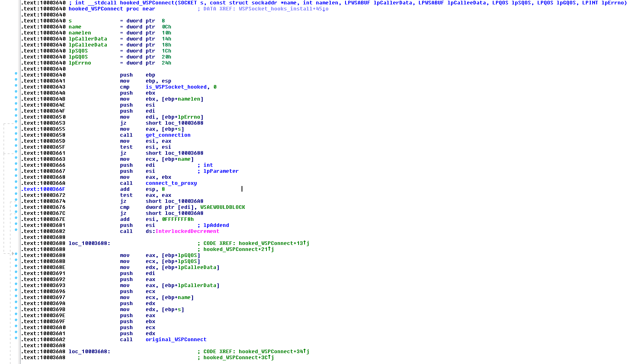
Task: Select the [ebp+lpCallerData] operand
Action: (191, 285)
